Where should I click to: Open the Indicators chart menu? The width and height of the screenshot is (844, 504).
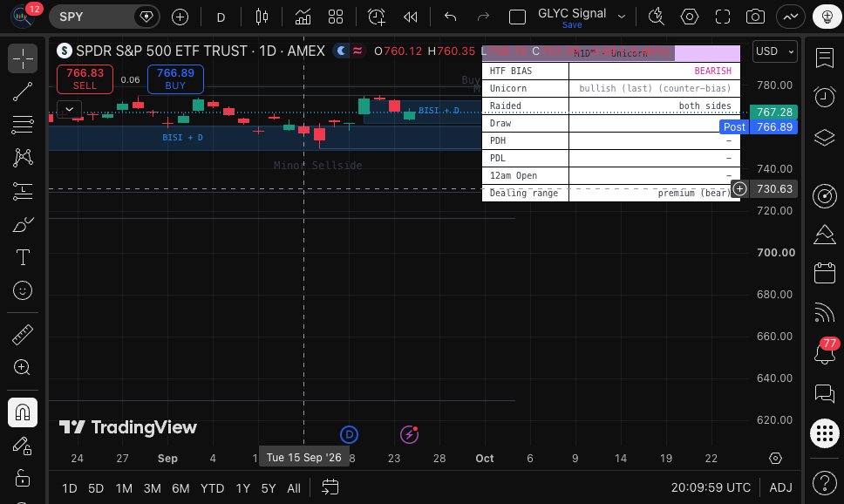tap(303, 17)
